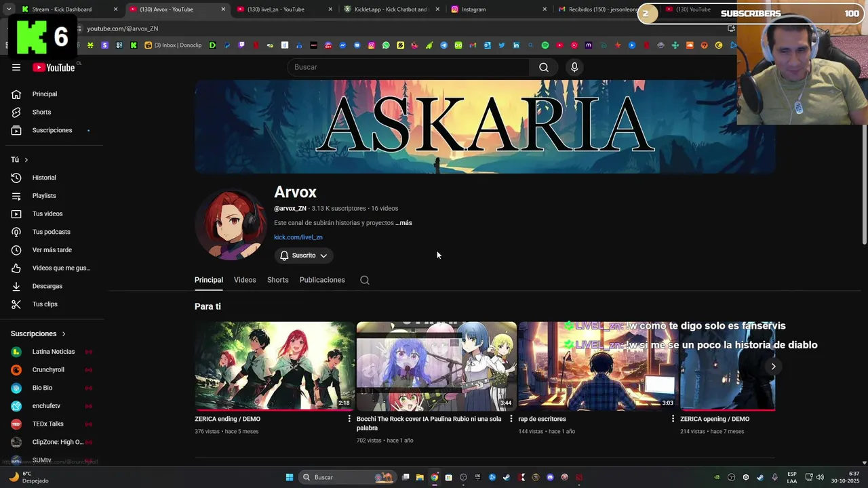Expand the Suscripciones section chevron
Viewport: 868px width, 488px height.
coord(64,334)
